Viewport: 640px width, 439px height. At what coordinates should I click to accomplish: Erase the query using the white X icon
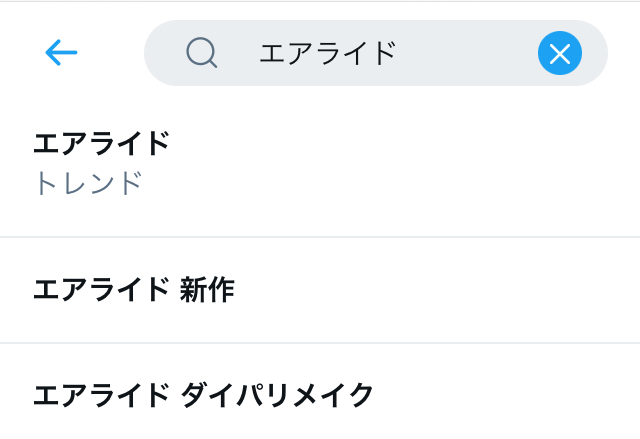[559, 53]
